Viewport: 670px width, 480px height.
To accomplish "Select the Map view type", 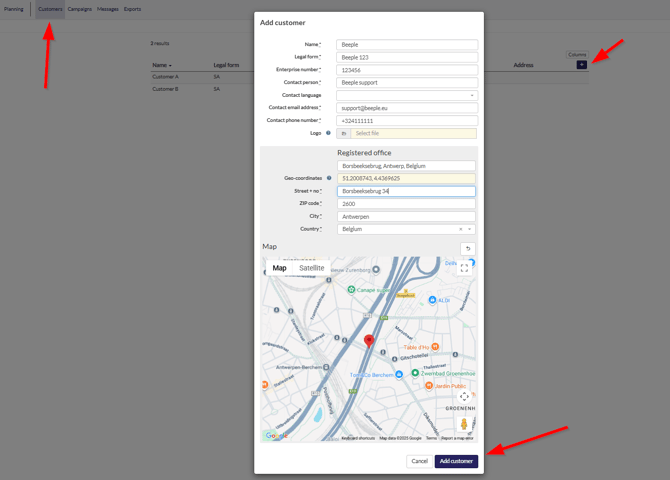I will pyautogui.click(x=279, y=268).
